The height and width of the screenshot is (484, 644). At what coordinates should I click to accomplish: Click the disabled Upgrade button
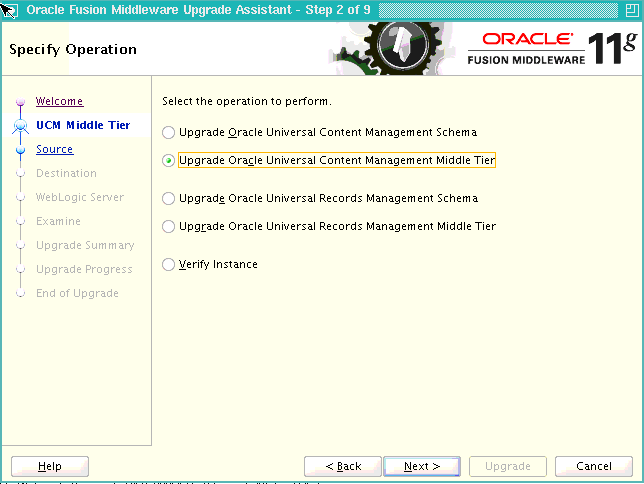(x=508, y=466)
